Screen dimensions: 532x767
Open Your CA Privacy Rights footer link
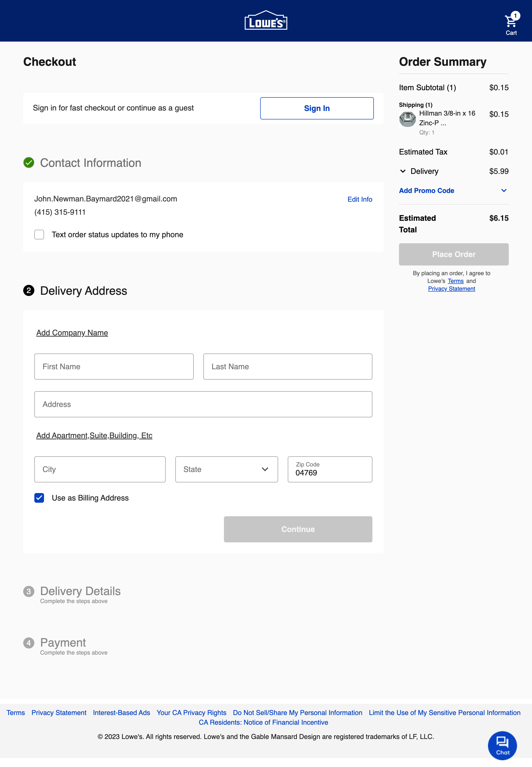coord(191,713)
